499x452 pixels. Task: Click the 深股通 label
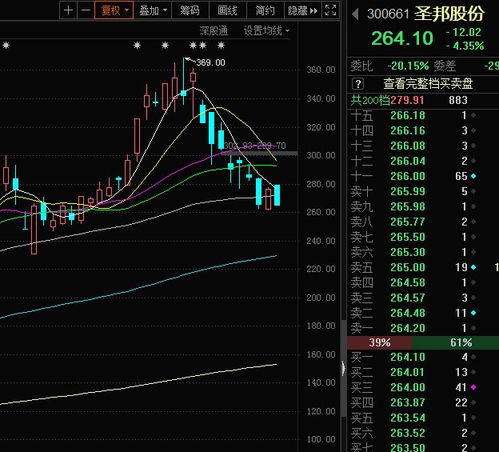pos(214,31)
